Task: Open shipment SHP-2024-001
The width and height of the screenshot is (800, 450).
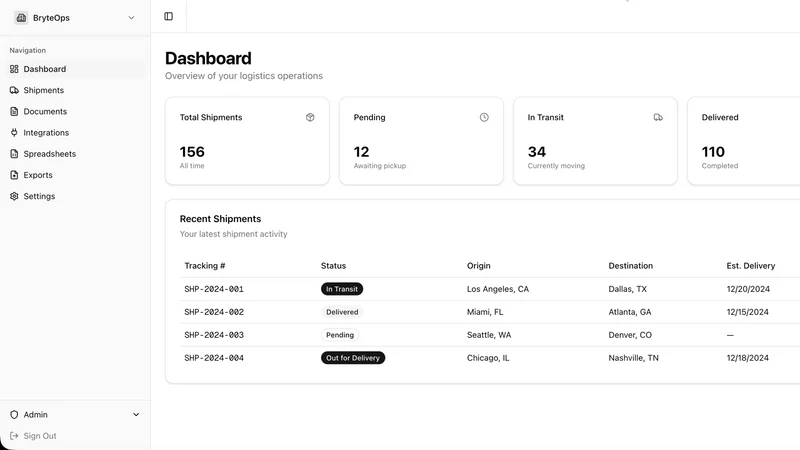Action: (x=214, y=289)
